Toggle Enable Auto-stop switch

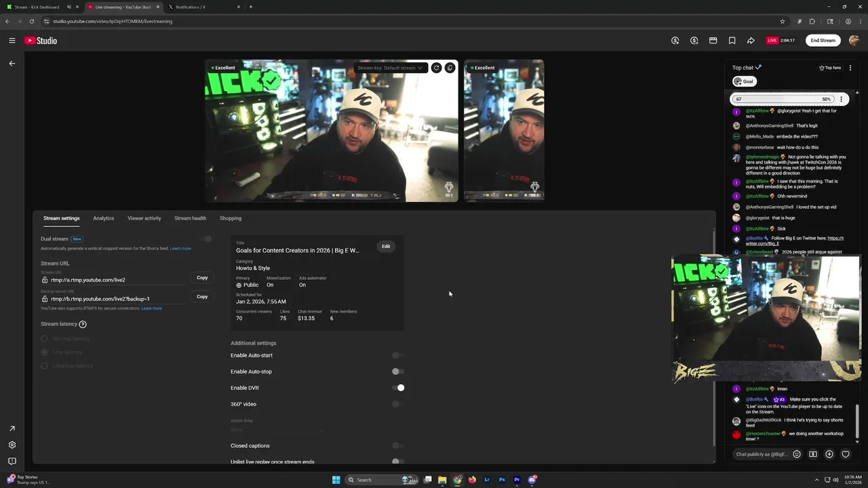coord(398,371)
